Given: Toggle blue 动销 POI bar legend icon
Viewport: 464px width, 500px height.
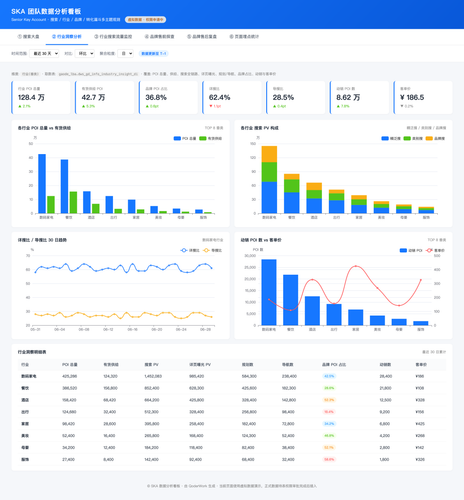Looking at the screenshot, I should (403, 250).
